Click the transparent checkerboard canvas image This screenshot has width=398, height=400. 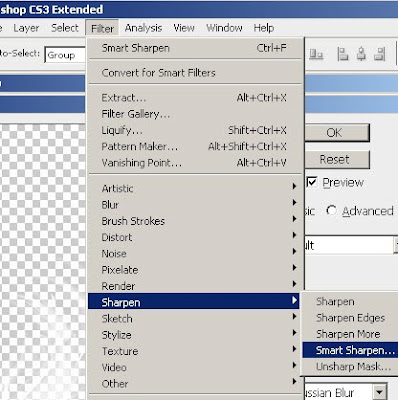tap(43, 262)
